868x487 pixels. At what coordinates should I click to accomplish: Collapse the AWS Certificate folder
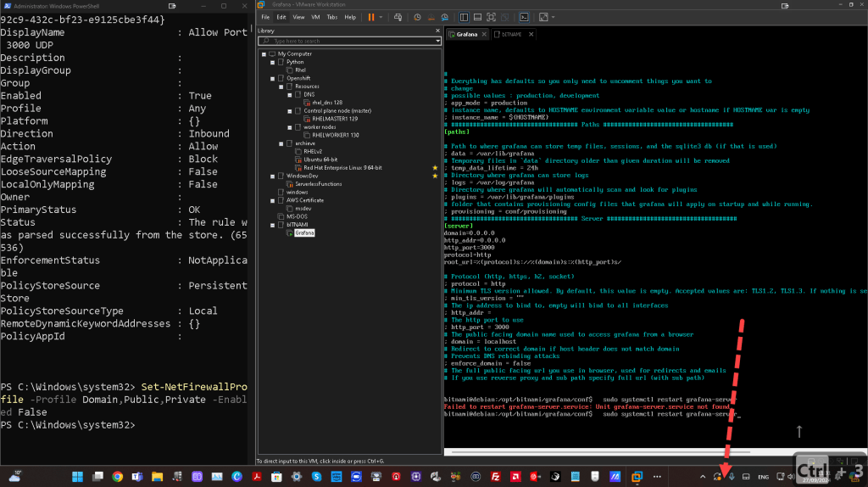click(272, 200)
